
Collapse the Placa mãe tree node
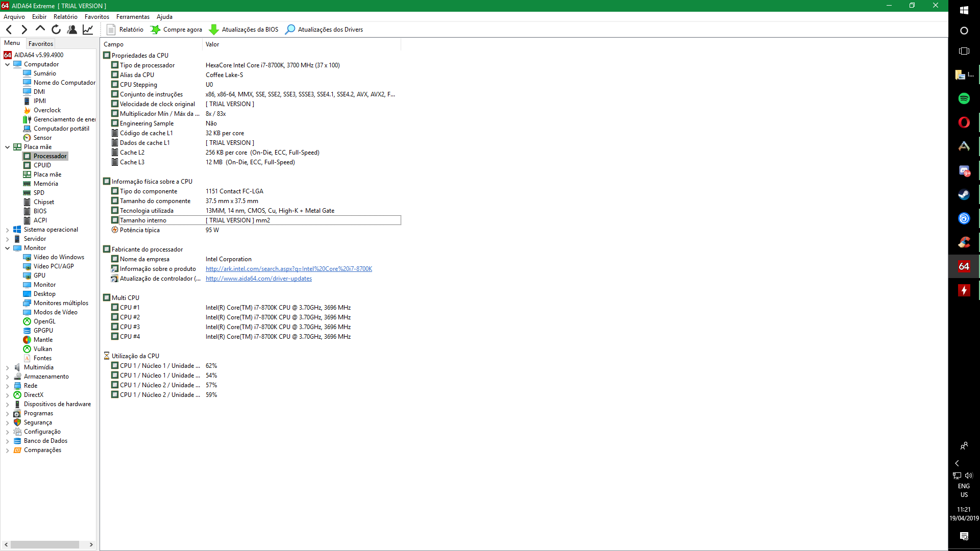[x=8, y=147]
